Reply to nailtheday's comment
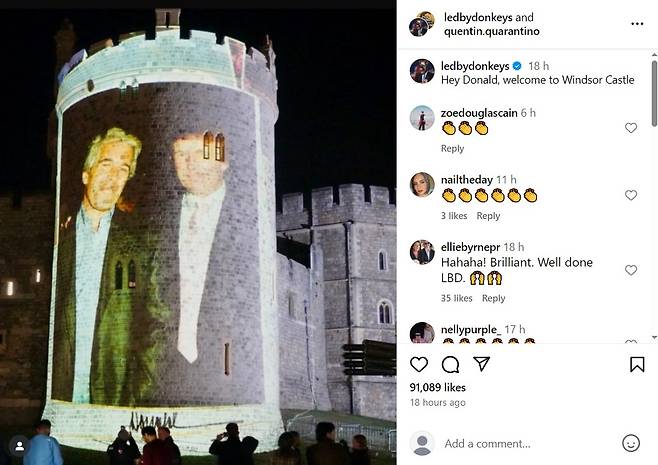 [488, 216]
